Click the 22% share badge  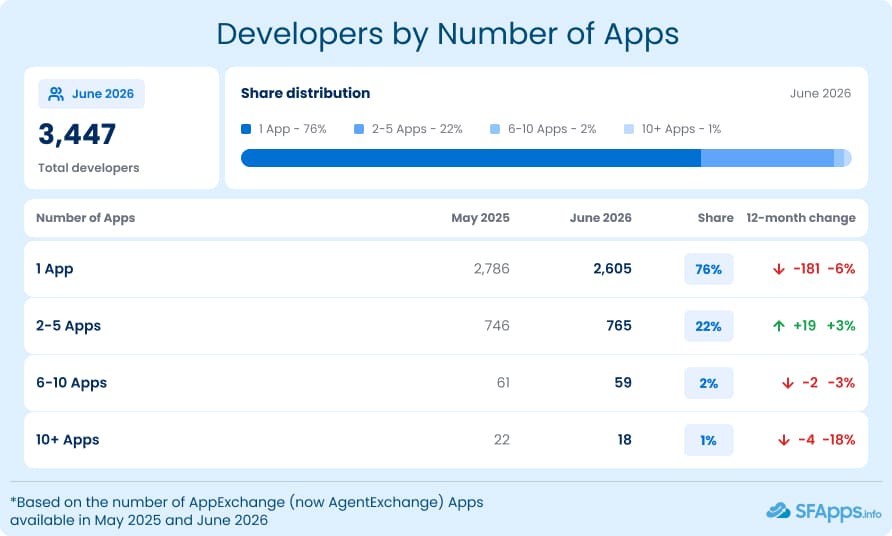tap(708, 326)
